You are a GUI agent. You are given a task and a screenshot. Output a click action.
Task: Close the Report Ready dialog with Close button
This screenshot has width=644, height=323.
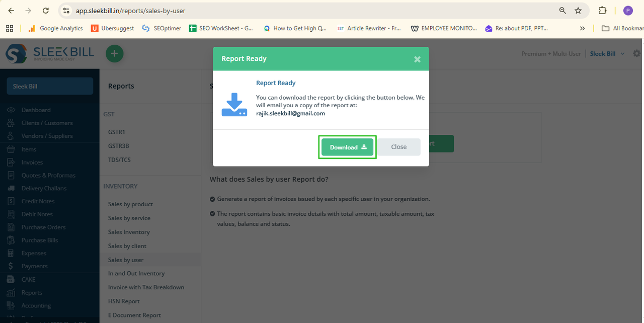[399, 147]
